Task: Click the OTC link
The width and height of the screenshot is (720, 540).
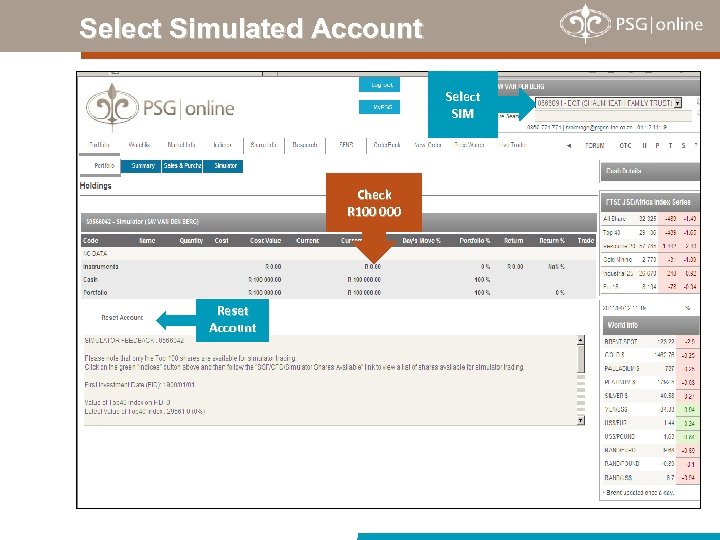Action: pyautogui.click(x=625, y=146)
